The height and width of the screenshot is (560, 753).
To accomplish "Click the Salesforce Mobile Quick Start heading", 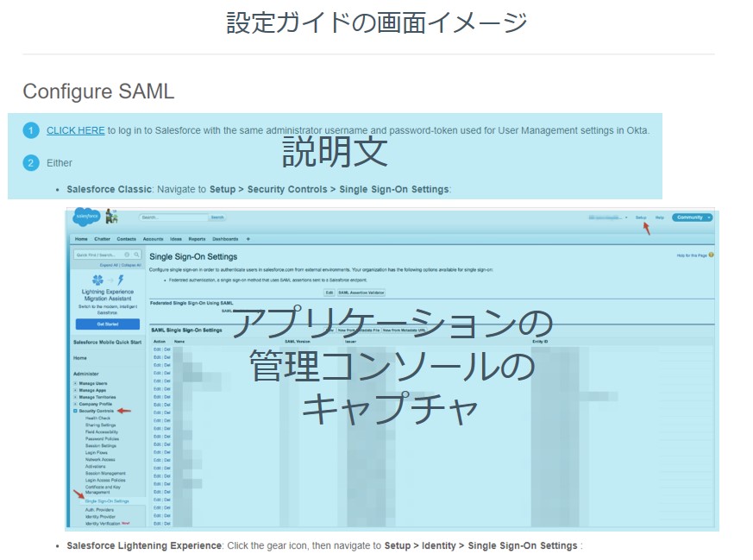I will pos(108,342).
